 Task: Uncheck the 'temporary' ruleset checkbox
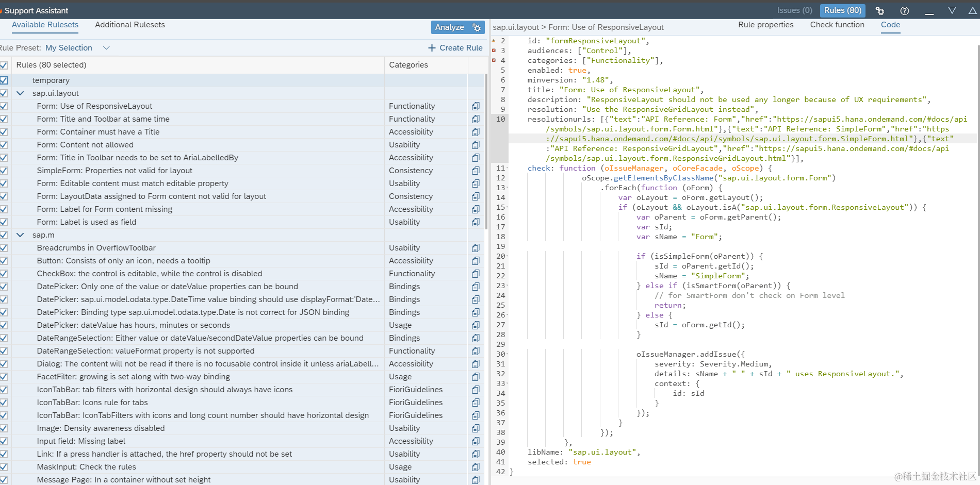pyautogui.click(x=4, y=80)
